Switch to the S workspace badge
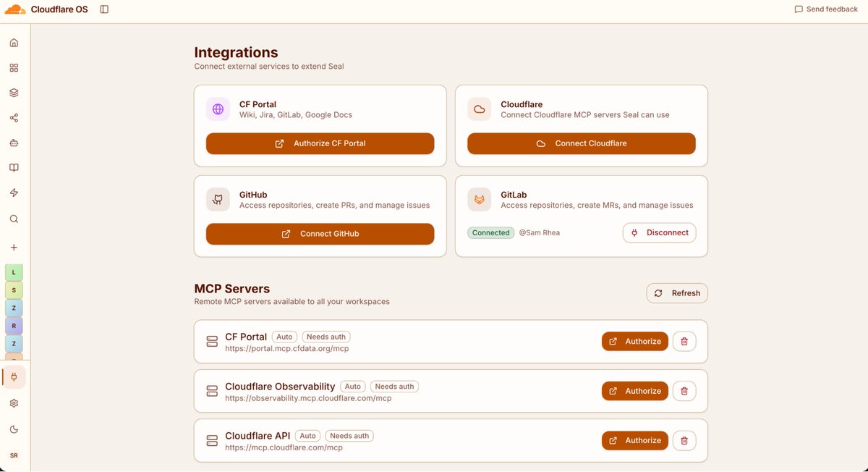The height and width of the screenshot is (472, 868). (14, 290)
